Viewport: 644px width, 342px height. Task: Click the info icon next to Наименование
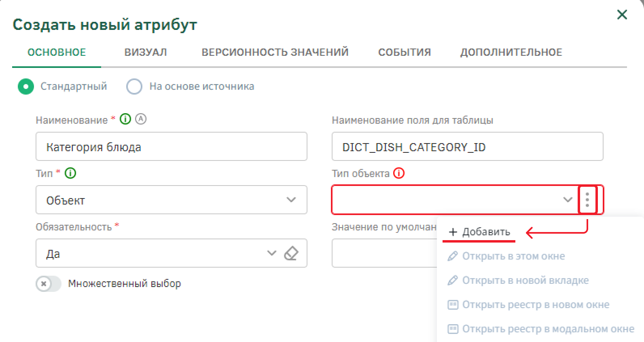[125, 119]
